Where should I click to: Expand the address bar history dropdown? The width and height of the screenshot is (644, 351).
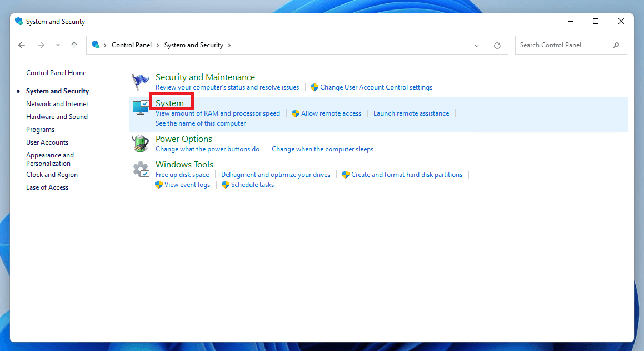coord(476,45)
